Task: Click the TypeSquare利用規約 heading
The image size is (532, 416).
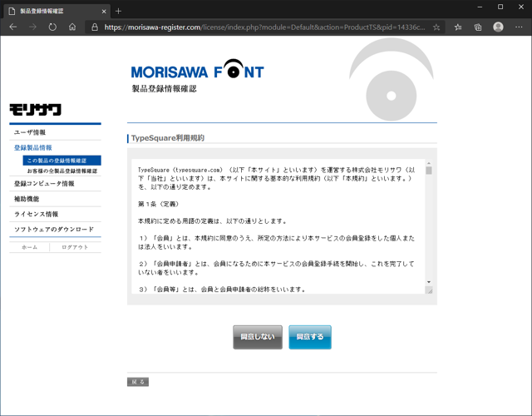Action: (x=168, y=138)
